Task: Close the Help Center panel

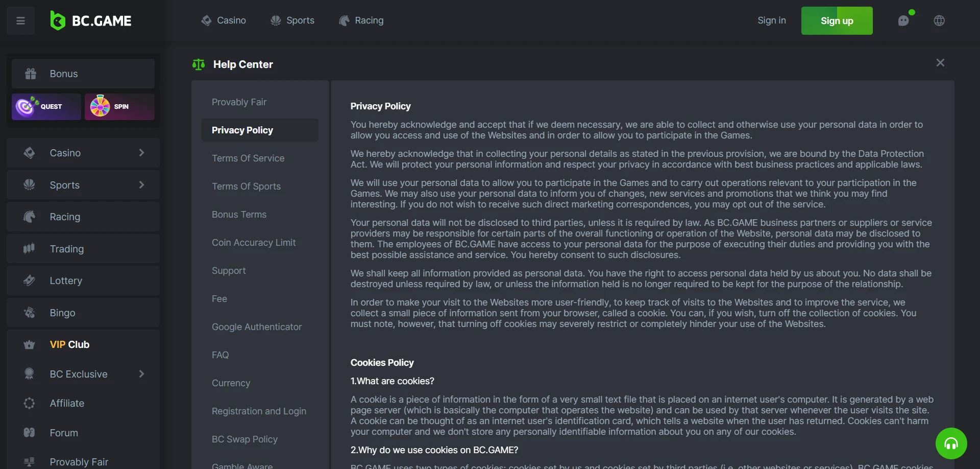Action: [x=940, y=63]
